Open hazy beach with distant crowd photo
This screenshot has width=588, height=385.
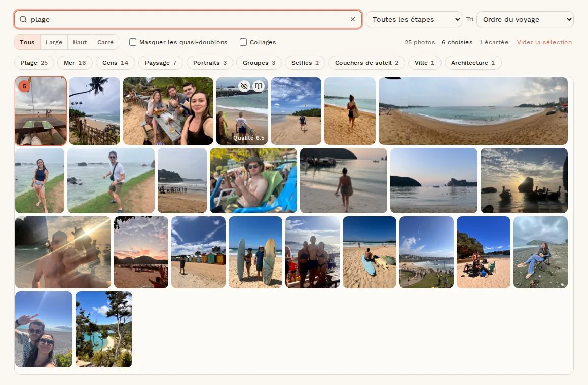pyautogui.click(x=182, y=180)
